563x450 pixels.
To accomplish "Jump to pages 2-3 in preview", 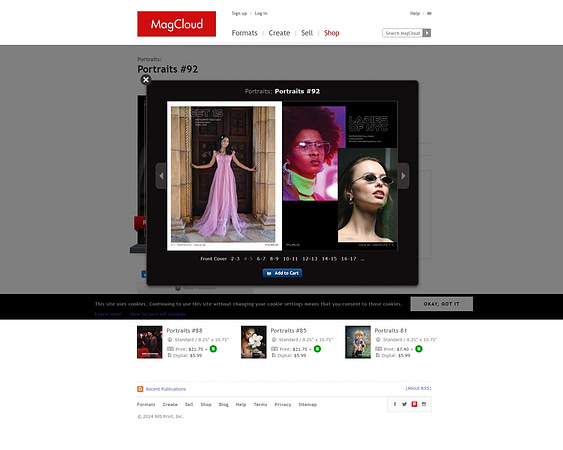I will tap(235, 259).
